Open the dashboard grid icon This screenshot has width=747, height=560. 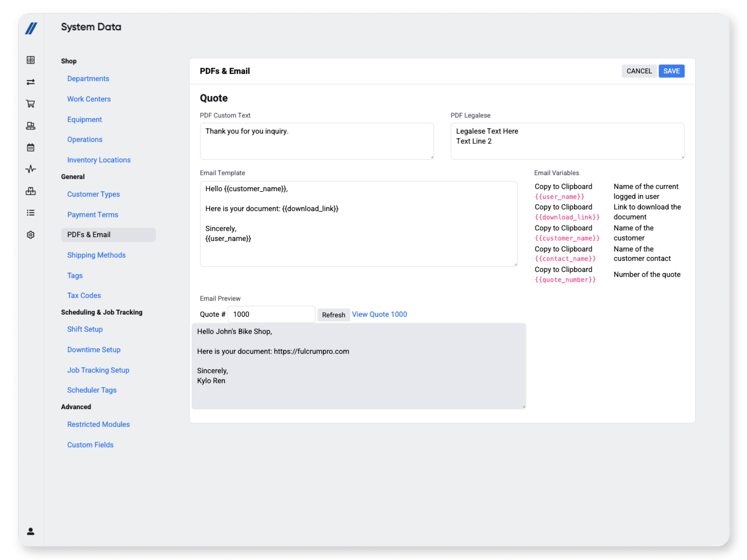tap(31, 60)
